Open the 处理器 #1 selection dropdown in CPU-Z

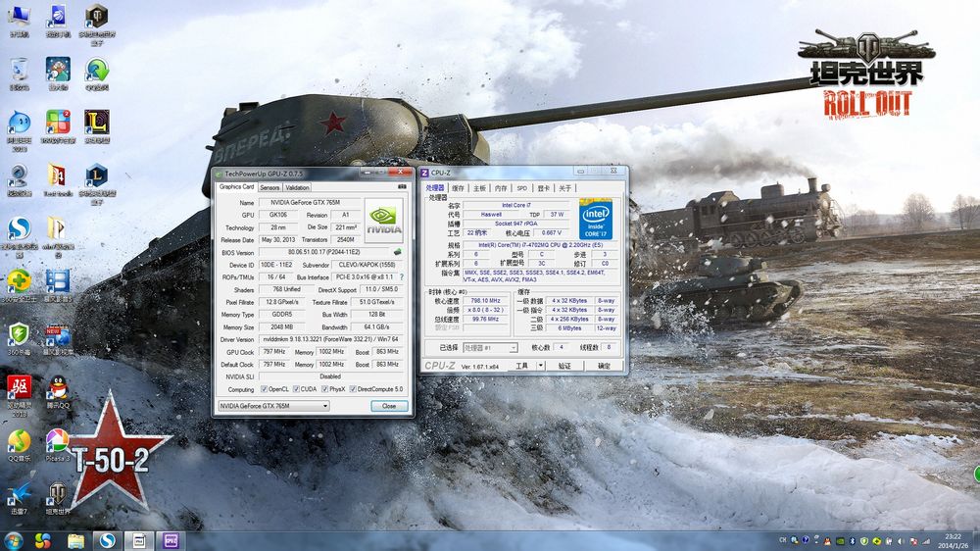[490, 348]
